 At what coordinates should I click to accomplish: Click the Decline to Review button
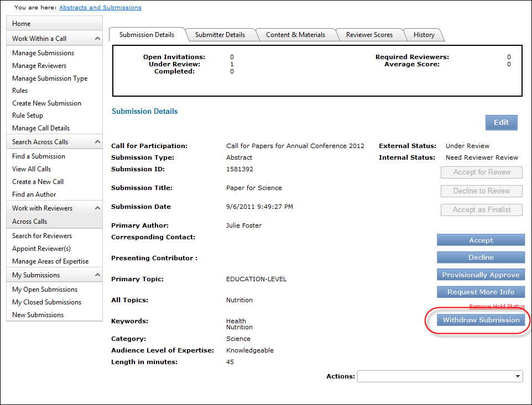[x=482, y=191]
